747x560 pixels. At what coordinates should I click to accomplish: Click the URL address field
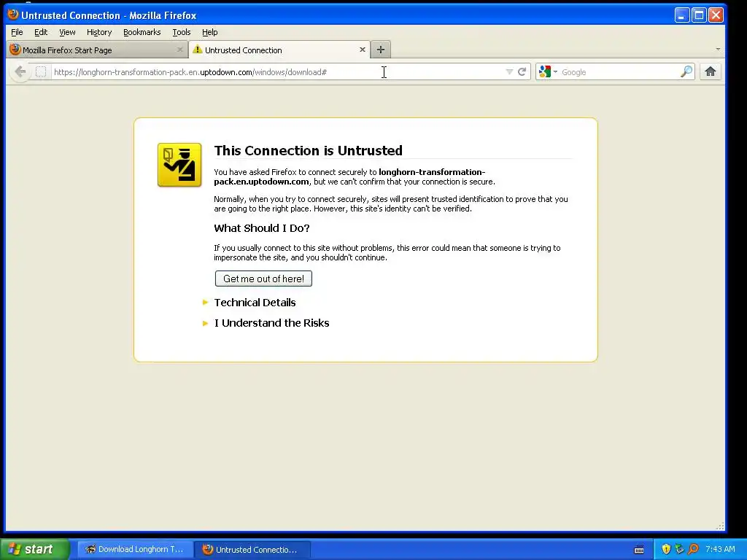point(278,72)
